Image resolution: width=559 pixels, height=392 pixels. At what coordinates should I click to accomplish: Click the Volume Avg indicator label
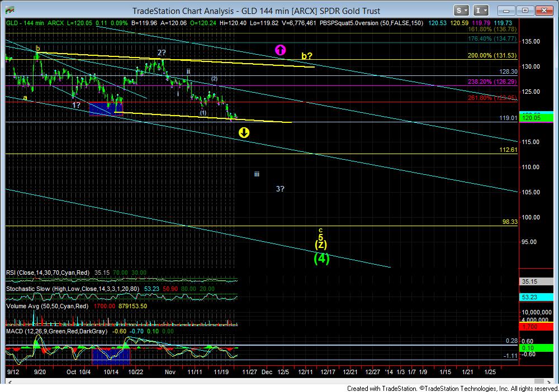coord(47,306)
